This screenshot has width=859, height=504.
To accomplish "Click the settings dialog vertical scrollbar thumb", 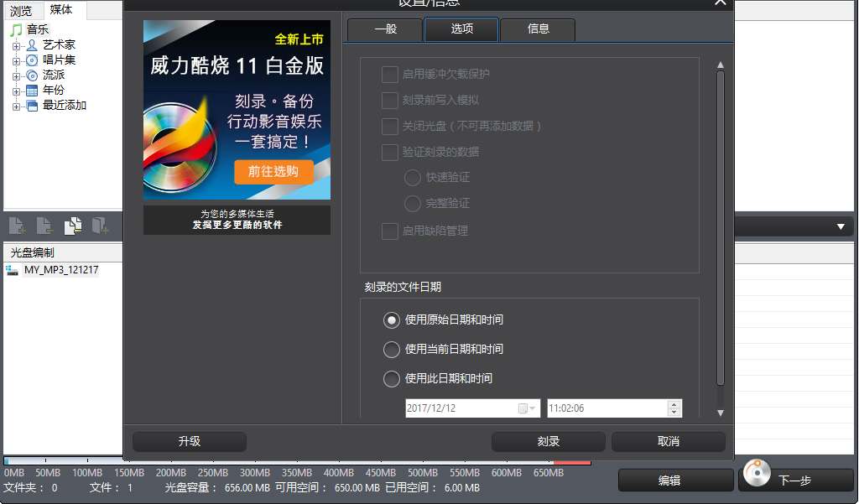I will tap(721, 227).
